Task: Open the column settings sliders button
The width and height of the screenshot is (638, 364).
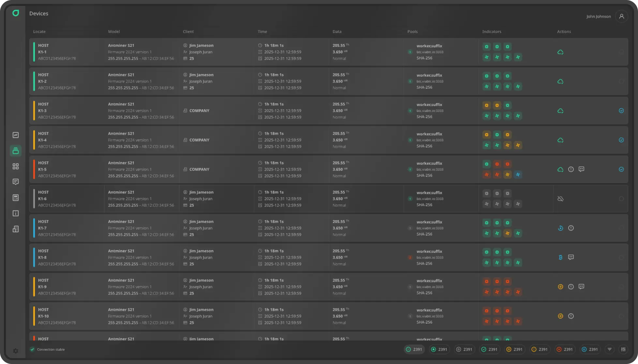Action: click(623, 349)
